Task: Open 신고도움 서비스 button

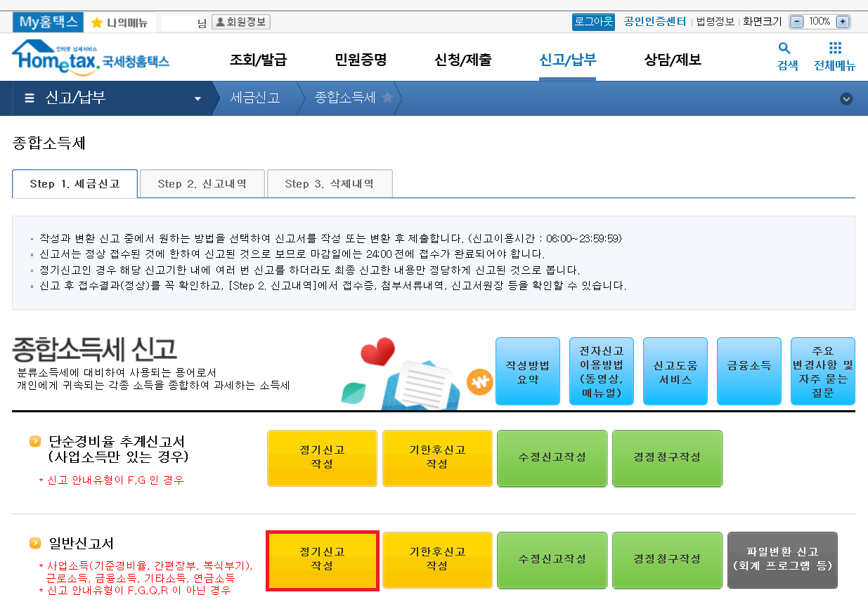Action: pos(675,372)
